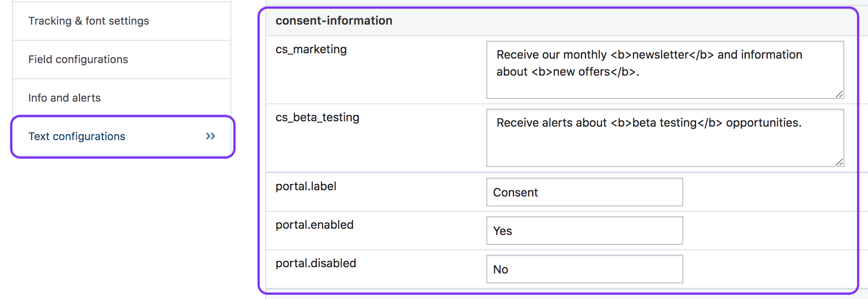The width and height of the screenshot is (868, 299).
Task: Go to Field configurations section
Action: pyautogui.click(x=78, y=60)
